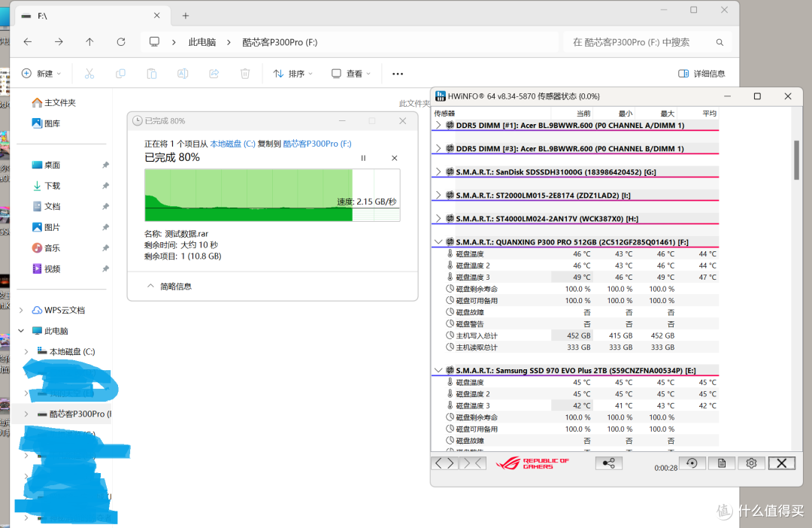The height and width of the screenshot is (528, 812).
Task: Open the New dropdown menu
Action: pyautogui.click(x=41, y=74)
